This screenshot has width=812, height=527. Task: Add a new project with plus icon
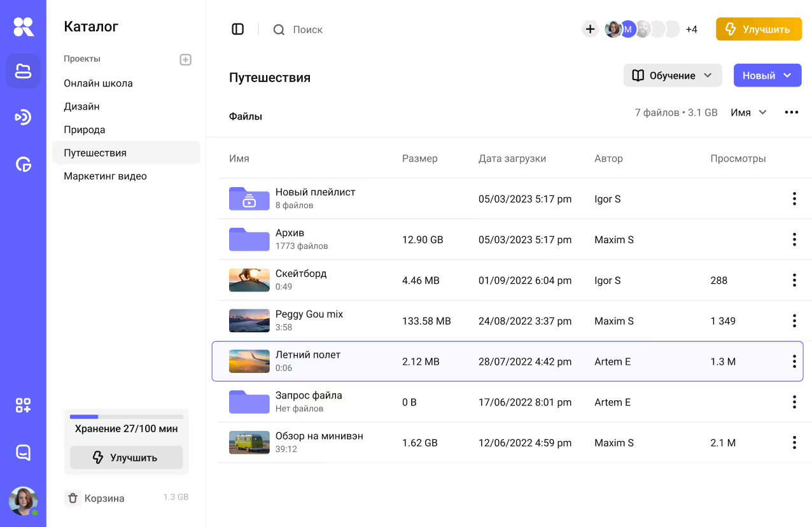[x=185, y=59]
